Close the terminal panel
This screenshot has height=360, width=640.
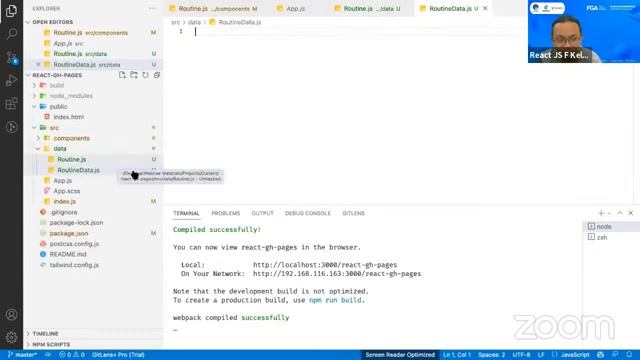click(631, 213)
